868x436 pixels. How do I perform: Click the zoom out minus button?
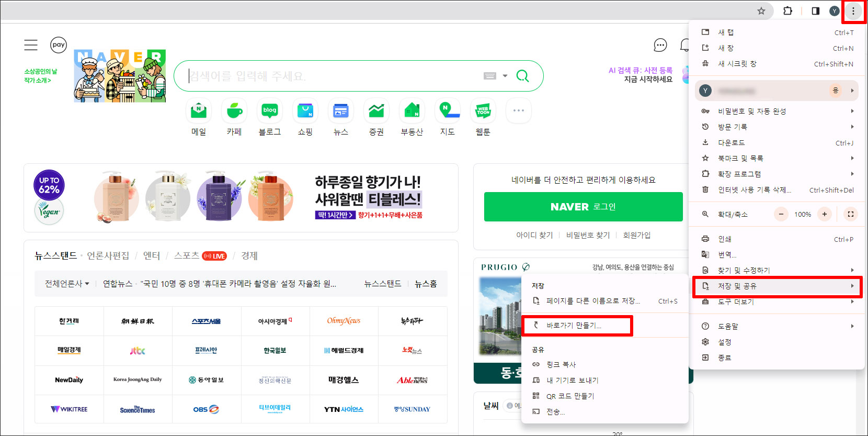click(x=781, y=214)
